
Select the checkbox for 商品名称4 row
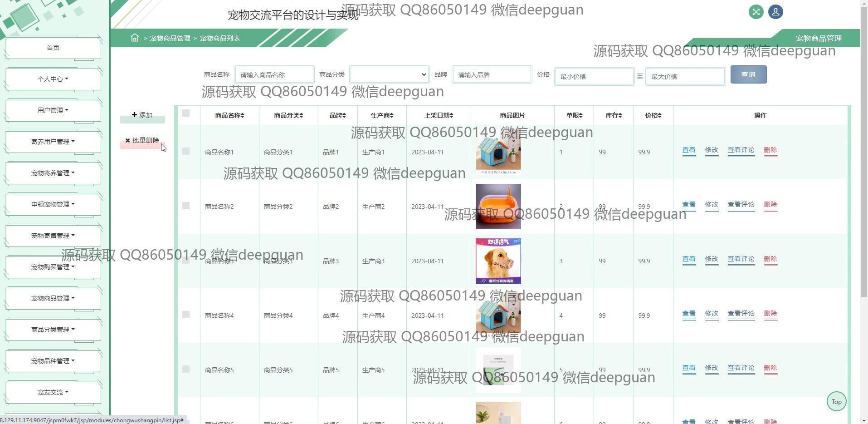[186, 315]
